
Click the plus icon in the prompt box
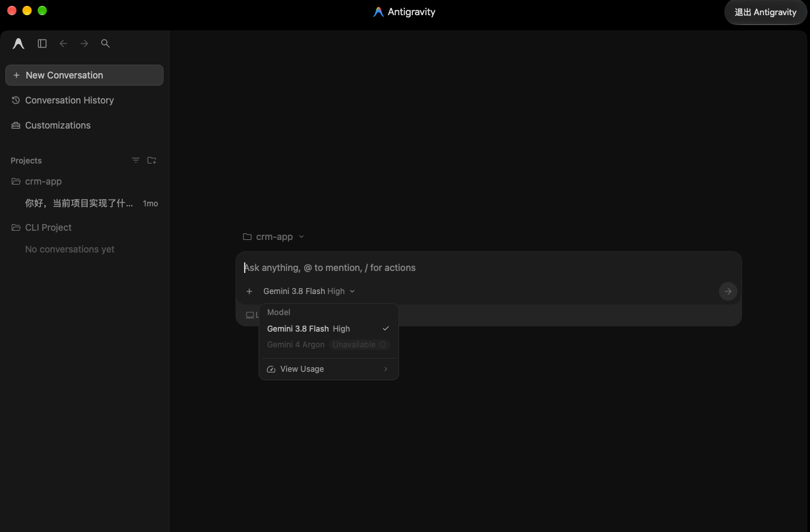pyautogui.click(x=249, y=291)
